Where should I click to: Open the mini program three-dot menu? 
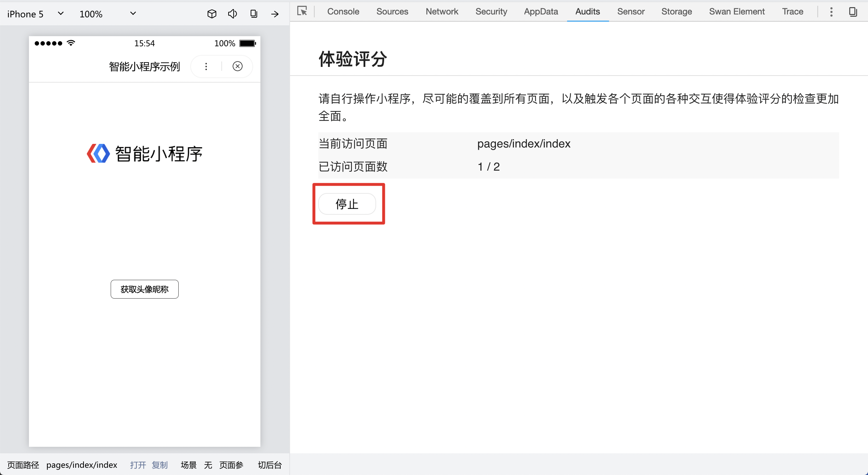click(206, 66)
